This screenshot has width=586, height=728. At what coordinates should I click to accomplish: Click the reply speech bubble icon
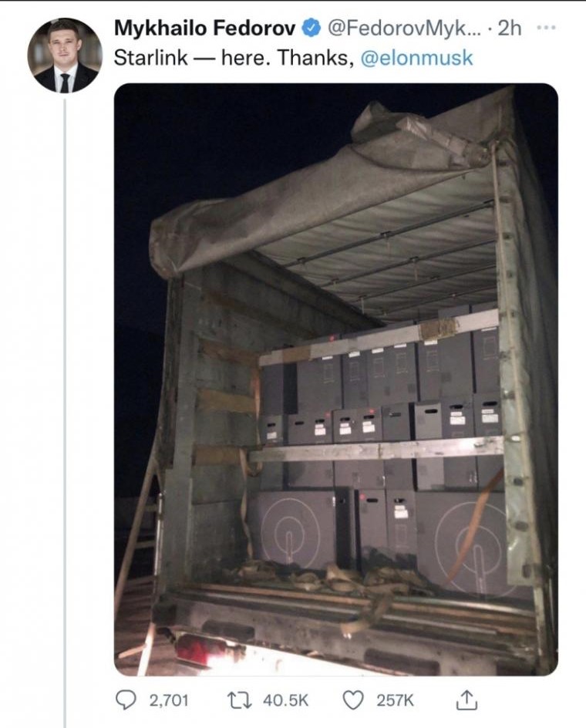point(126,699)
